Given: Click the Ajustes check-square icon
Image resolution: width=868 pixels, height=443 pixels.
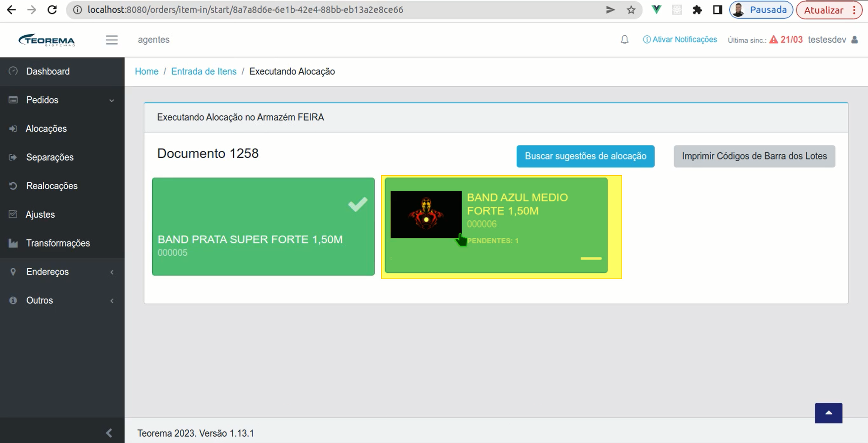Looking at the screenshot, I should (x=13, y=214).
